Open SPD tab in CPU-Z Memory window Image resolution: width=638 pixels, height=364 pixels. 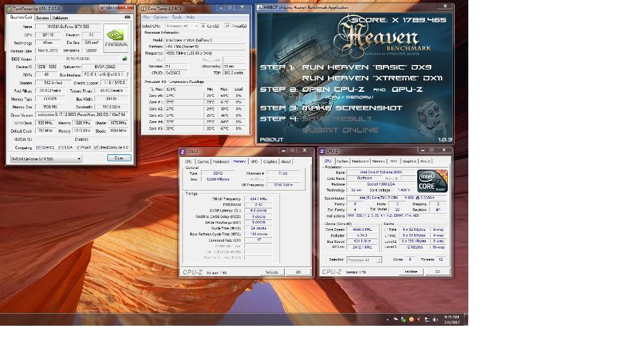pos(255,161)
